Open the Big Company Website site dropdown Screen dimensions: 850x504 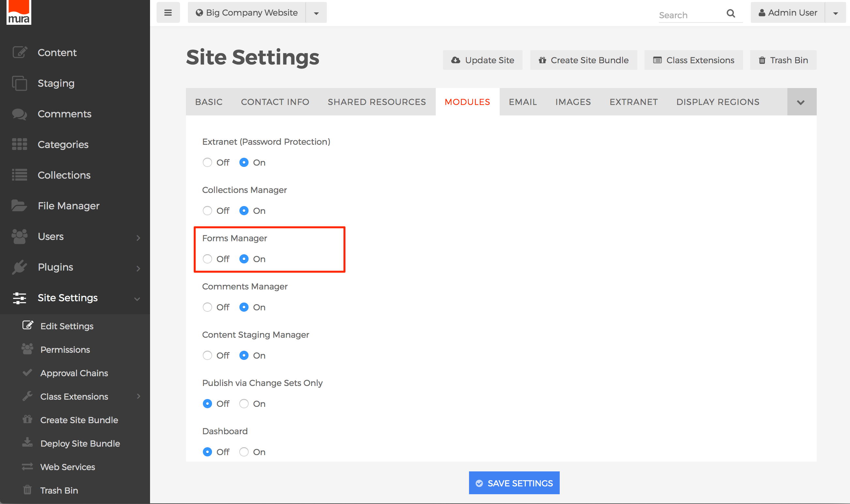(316, 13)
